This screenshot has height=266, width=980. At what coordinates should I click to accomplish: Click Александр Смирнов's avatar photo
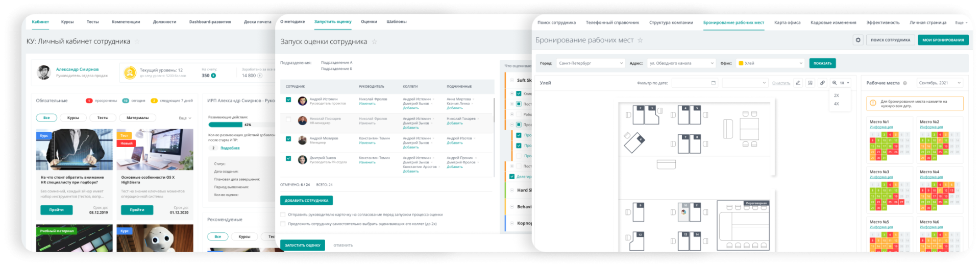pos(44,72)
